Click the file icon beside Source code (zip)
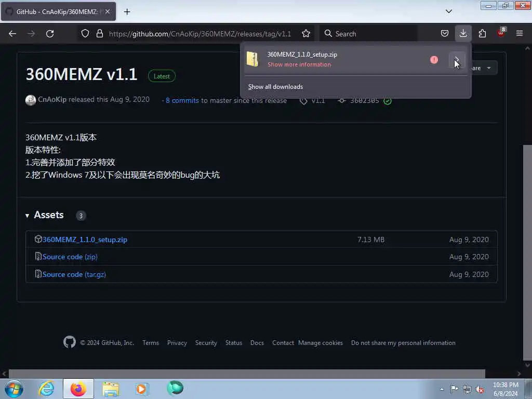532x399 pixels. click(38, 257)
